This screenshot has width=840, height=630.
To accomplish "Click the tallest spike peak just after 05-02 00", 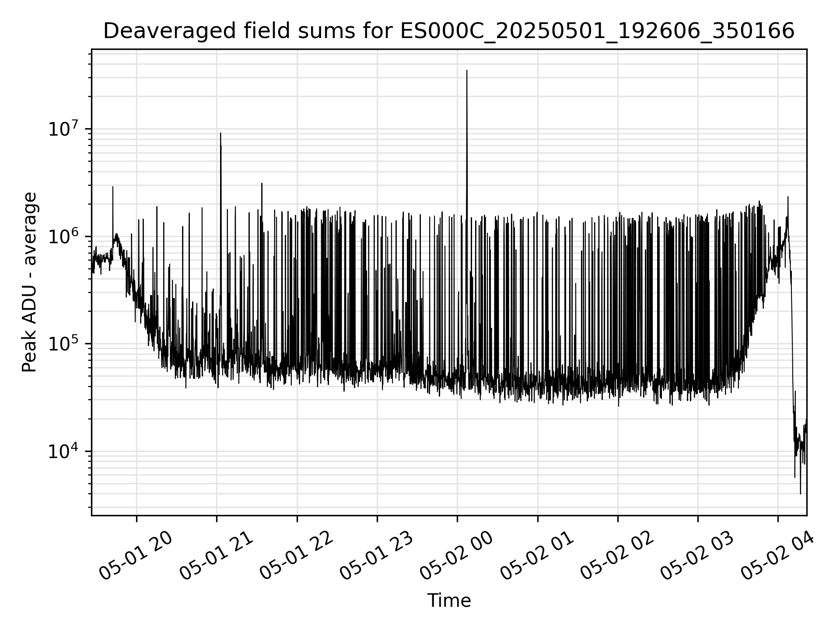I will 467,70.
